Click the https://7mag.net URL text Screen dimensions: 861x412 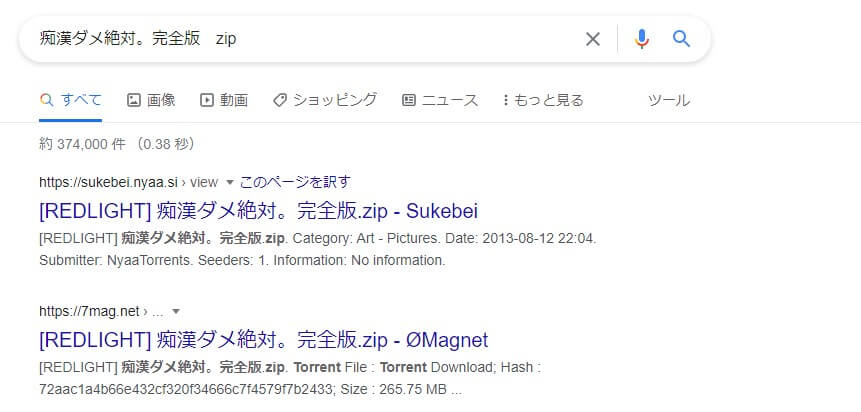(90, 311)
